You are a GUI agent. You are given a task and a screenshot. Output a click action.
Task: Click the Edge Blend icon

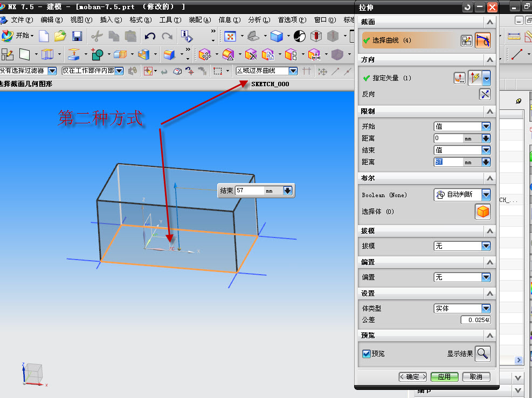tap(169, 54)
